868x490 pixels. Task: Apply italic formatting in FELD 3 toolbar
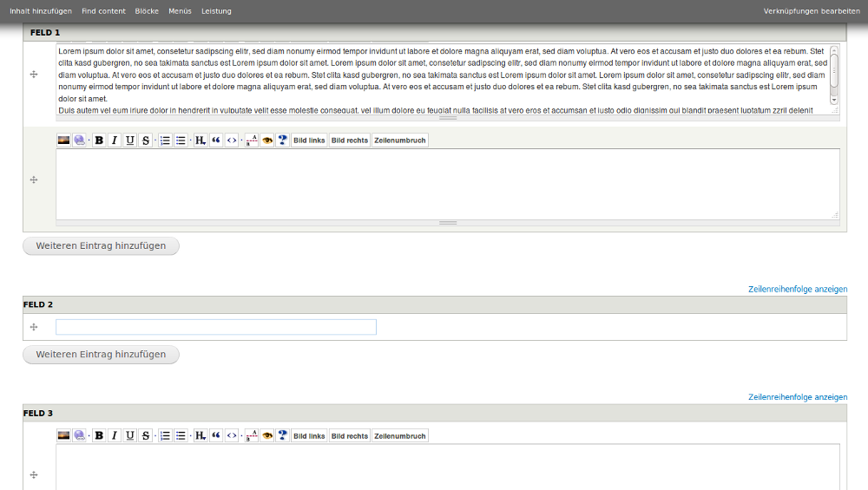(115, 436)
